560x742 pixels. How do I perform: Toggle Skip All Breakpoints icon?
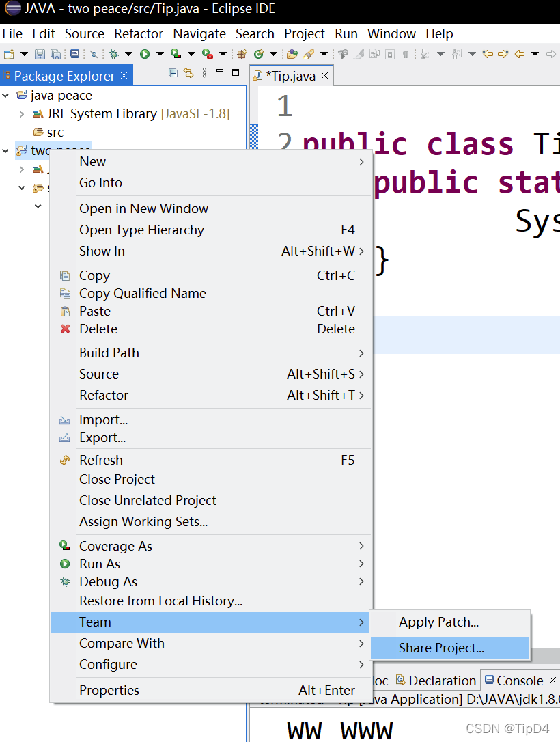tap(94, 54)
